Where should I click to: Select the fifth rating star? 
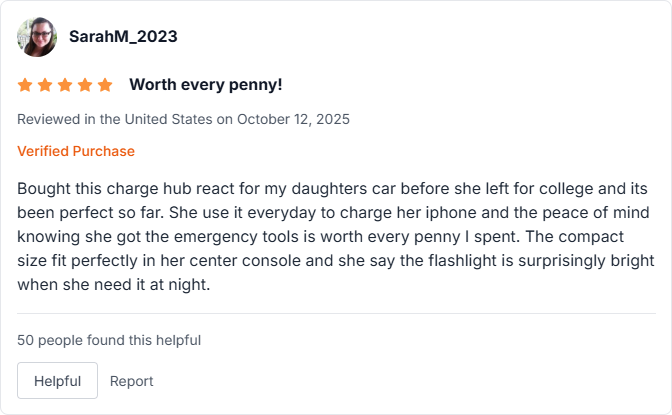(105, 85)
